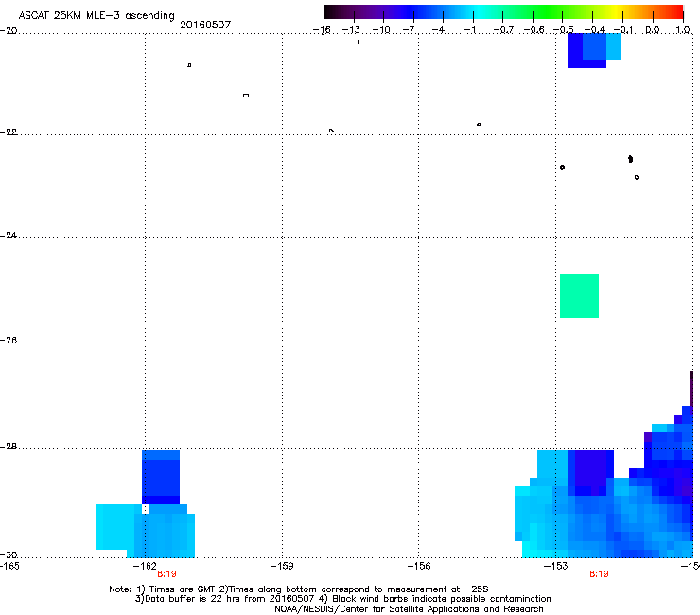Viewport: 700px width, 615px height.
Task: Click the color bar label "-0.4"
Action: coord(595,30)
